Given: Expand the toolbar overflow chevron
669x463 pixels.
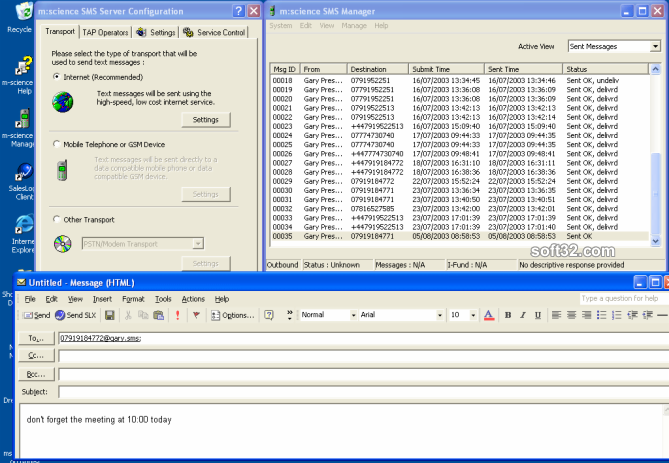Looking at the screenshot, I should pyautogui.click(x=290, y=315).
